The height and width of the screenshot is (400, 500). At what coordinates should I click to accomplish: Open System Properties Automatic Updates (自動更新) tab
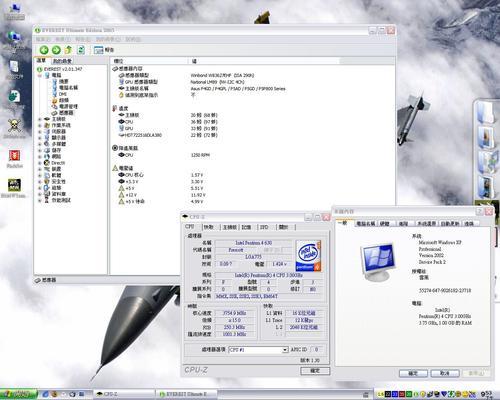[x=450, y=224]
